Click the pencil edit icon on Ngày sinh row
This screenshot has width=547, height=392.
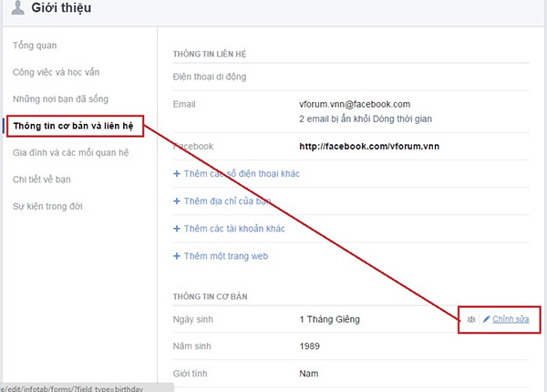tap(487, 319)
